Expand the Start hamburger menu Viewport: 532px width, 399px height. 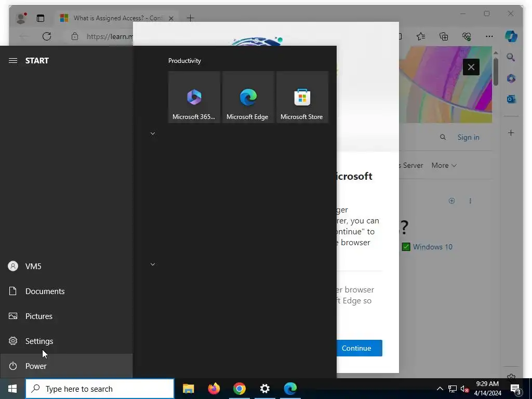point(13,60)
